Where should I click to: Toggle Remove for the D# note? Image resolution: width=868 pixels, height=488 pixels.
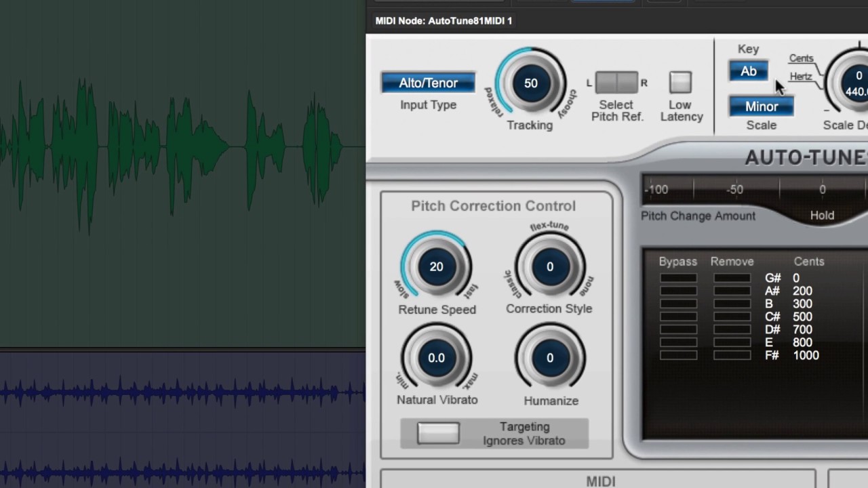click(x=732, y=329)
